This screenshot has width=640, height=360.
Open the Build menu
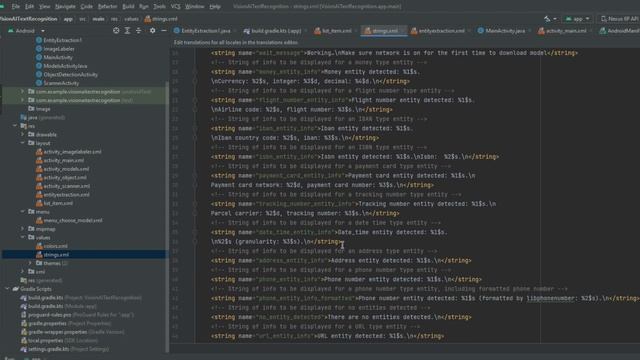[128, 7]
